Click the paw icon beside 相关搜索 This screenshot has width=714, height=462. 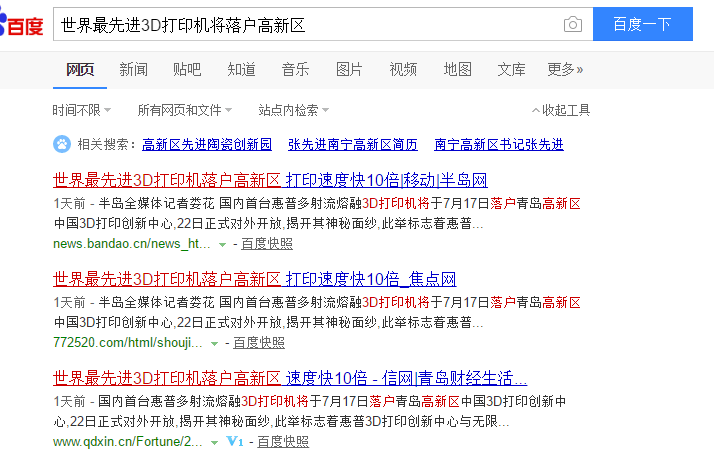tap(62, 144)
